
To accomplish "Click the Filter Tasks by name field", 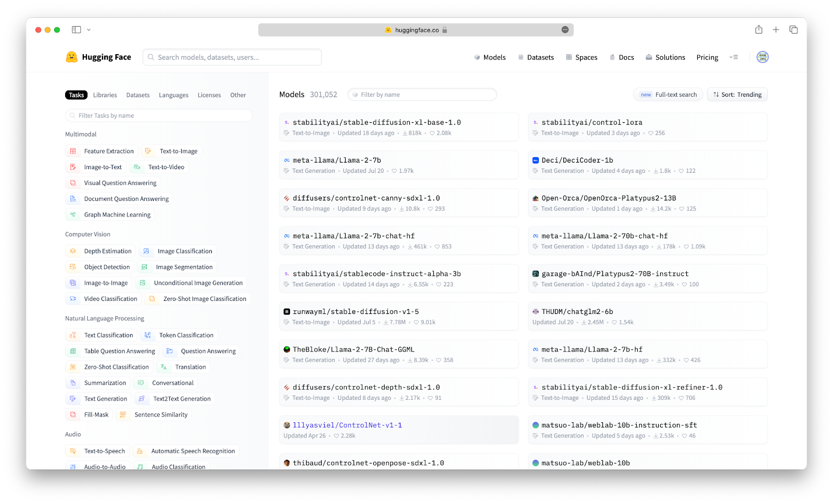I will point(159,116).
